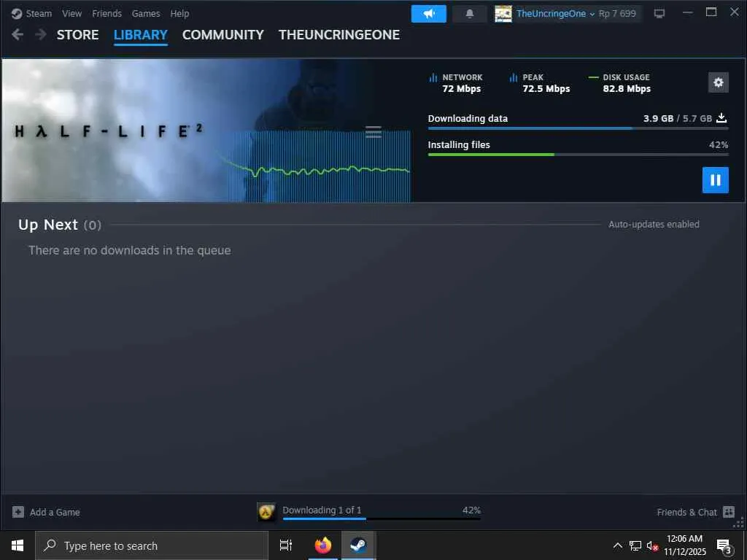Click the Half-Life 2 icon in bottom bar
747x560 pixels.
pyautogui.click(x=266, y=513)
